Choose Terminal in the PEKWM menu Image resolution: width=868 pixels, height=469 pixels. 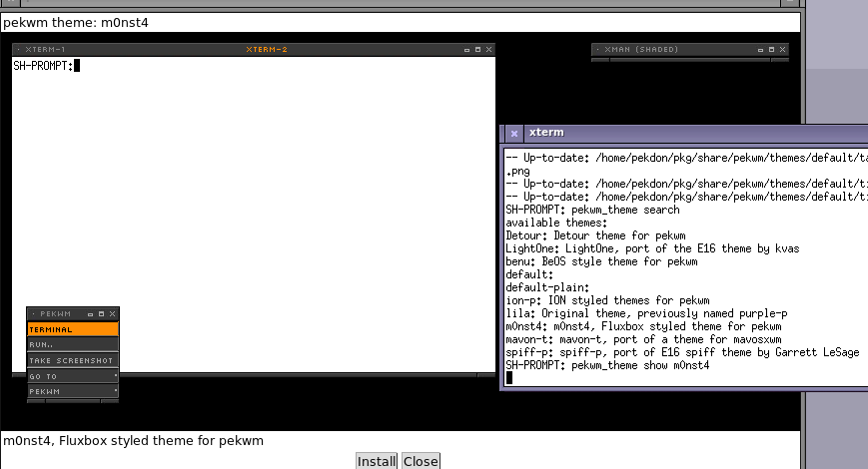(x=73, y=329)
